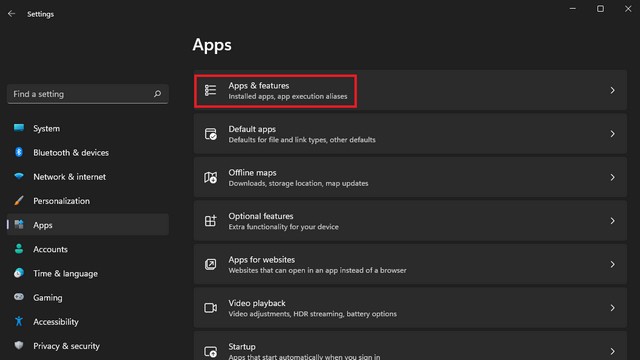640x360 pixels.
Task: Select Gaming in the sidebar
Action: tap(88, 297)
